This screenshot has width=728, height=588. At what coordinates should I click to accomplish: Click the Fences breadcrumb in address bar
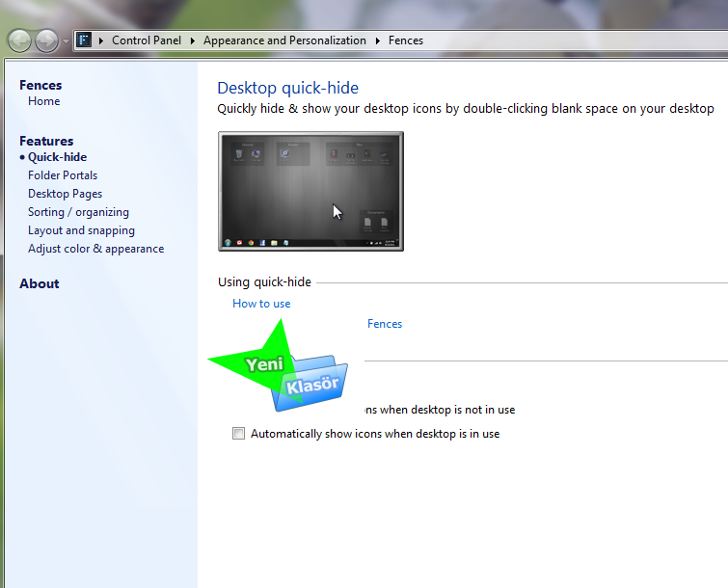405,40
